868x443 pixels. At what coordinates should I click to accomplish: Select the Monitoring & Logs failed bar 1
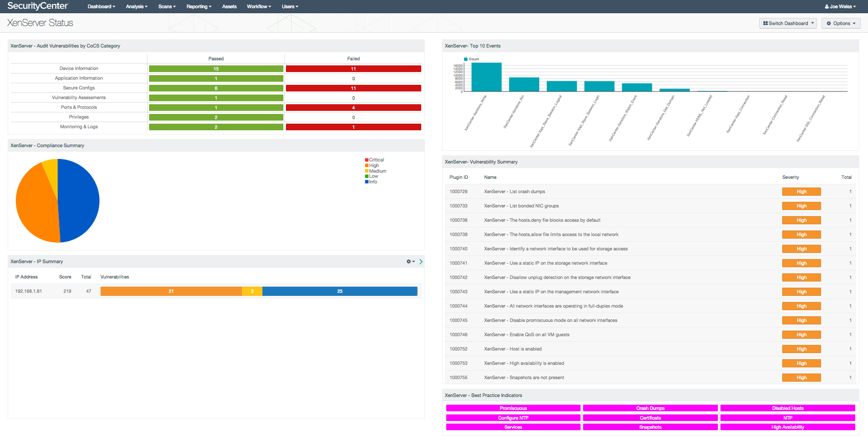[x=353, y=127]
